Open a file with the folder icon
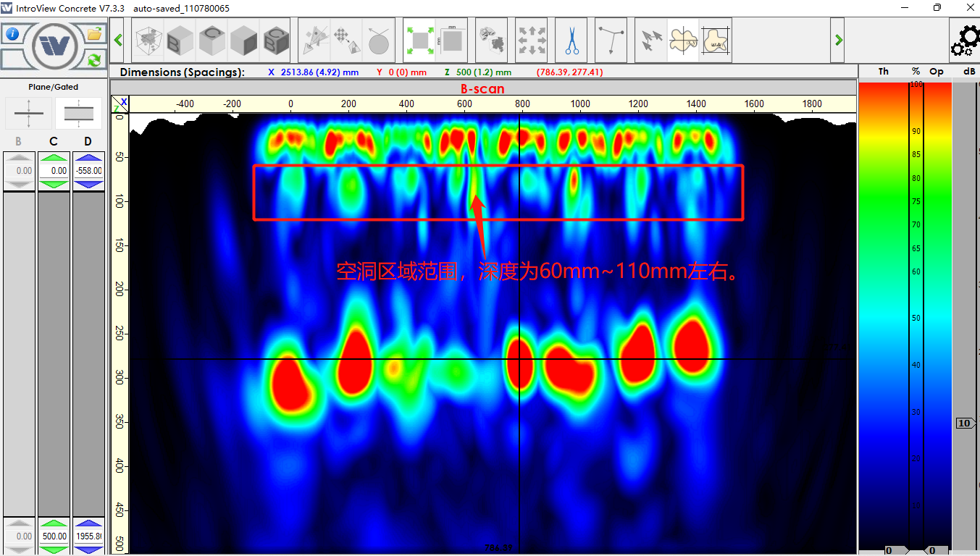Viewport: 980px width, 556px height. 94,34
